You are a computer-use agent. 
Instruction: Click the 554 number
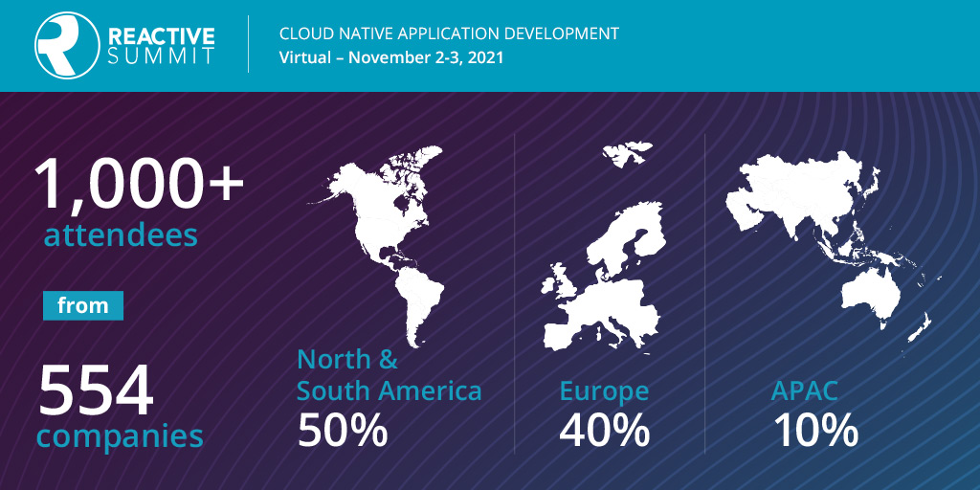click(x=97, y=391)
